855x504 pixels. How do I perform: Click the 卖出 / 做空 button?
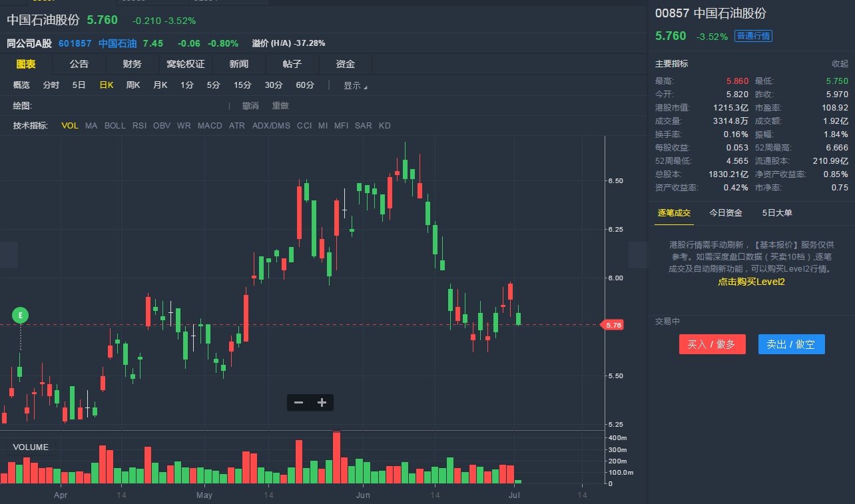[x=791, y=344]
